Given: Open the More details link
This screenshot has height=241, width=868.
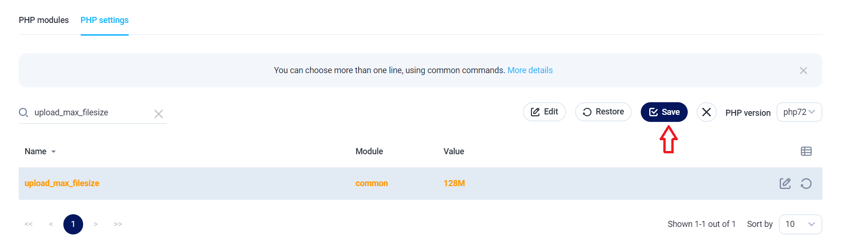Looking at the screenshot, I should (530, 70).
